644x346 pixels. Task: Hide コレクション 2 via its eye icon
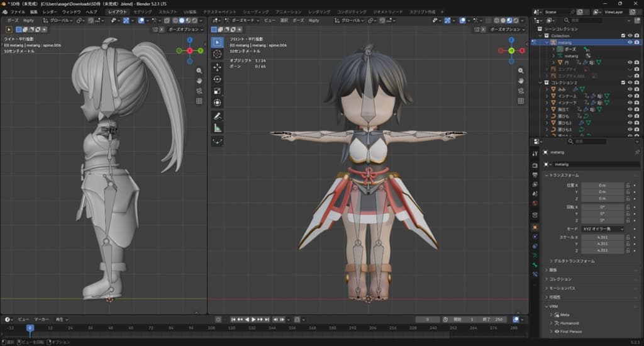[x=630, y=82]
